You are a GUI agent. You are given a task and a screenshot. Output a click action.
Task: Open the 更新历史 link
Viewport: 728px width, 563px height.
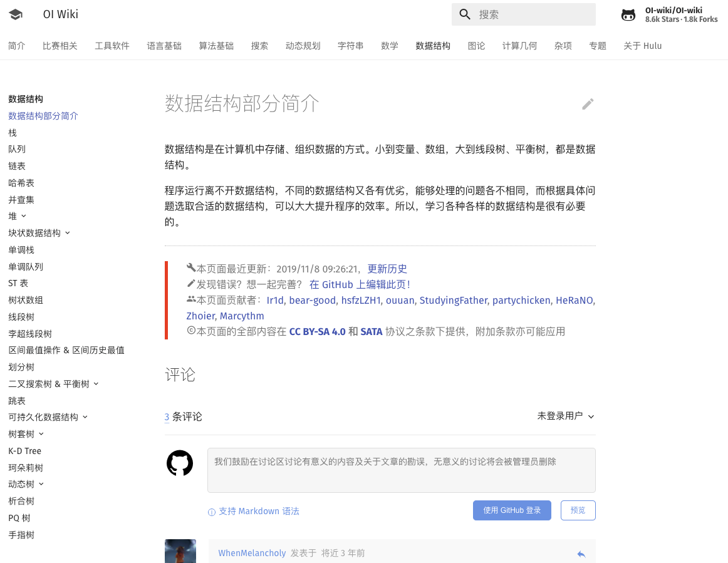387,269
